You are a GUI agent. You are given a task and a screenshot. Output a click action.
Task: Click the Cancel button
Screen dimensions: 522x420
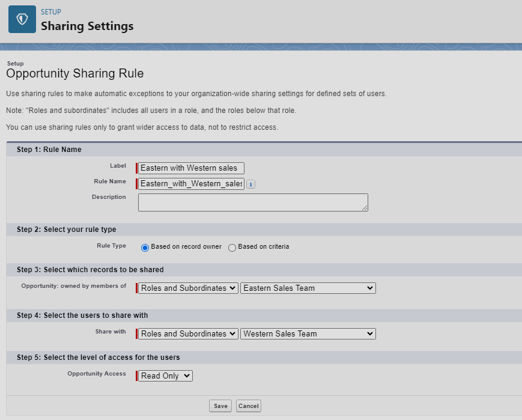248,406
